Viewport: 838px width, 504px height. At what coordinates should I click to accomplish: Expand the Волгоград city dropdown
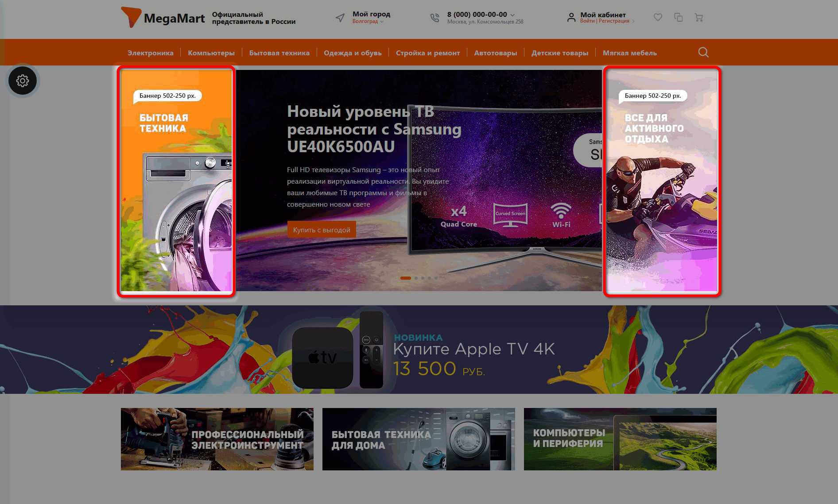click(368, 21)
